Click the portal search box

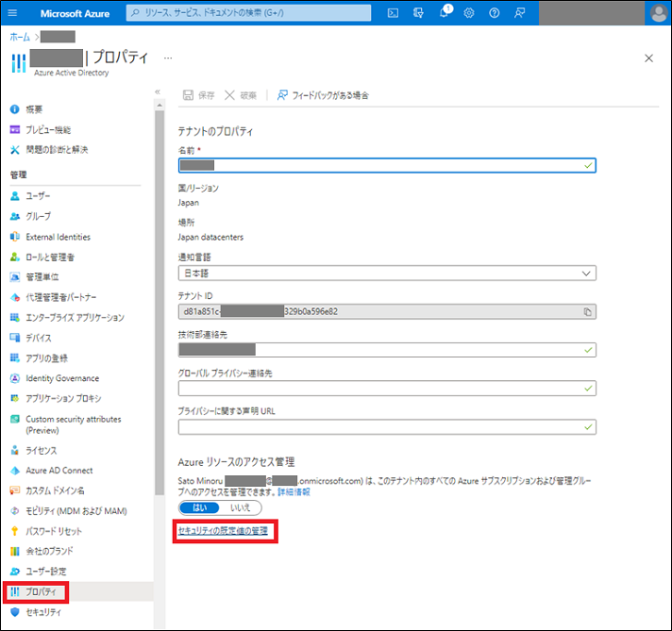click(248, 13)
